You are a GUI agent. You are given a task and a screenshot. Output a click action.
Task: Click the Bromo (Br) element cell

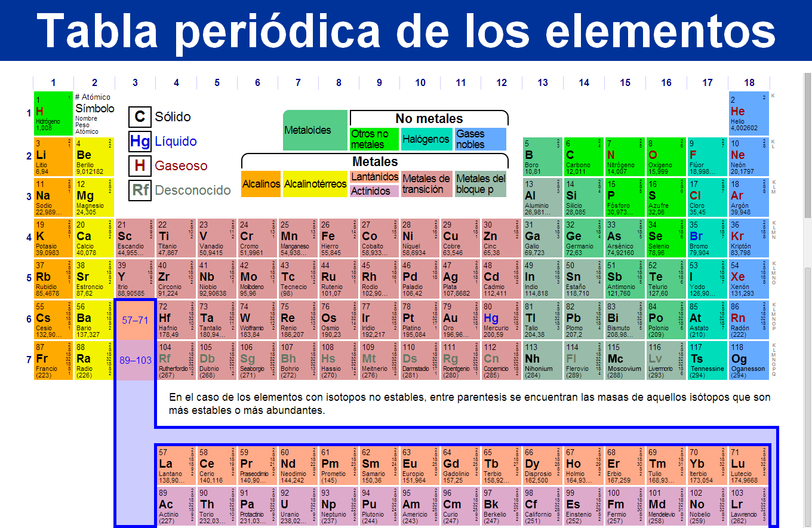707,237
